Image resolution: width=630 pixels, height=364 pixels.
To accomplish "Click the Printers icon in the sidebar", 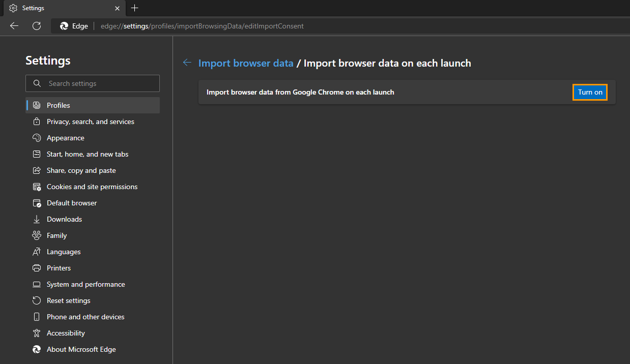I will tap(37, 268).
